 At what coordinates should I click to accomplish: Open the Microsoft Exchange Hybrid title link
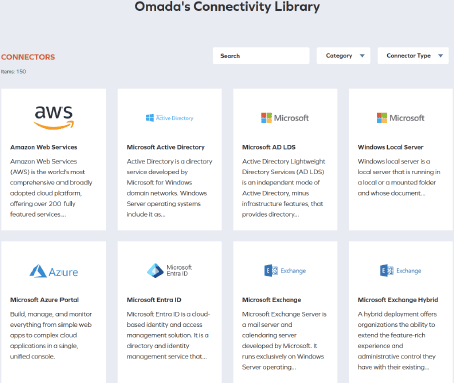(x=398, y=300)
